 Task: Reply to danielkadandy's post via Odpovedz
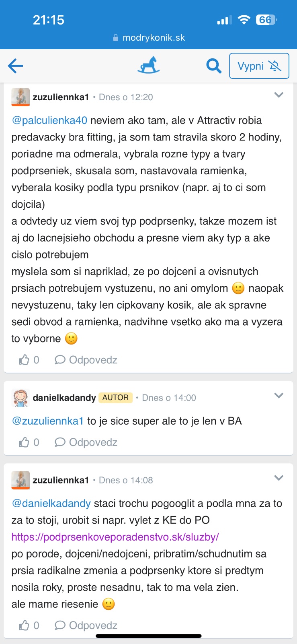[x=86, y=442]
